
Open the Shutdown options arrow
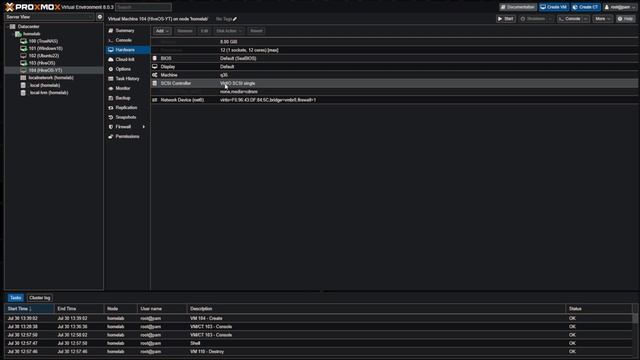click(550, 19)
